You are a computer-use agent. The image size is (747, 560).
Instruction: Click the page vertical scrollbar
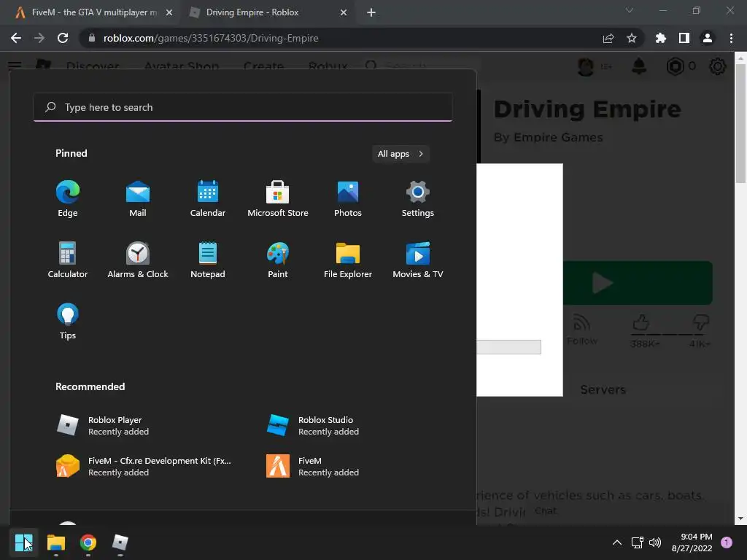tap(740, 124)
